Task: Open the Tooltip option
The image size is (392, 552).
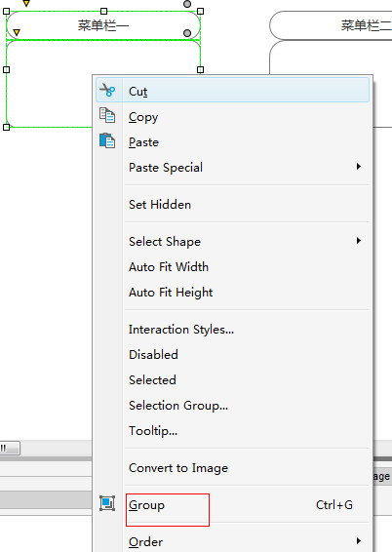Action: [233, 430]
